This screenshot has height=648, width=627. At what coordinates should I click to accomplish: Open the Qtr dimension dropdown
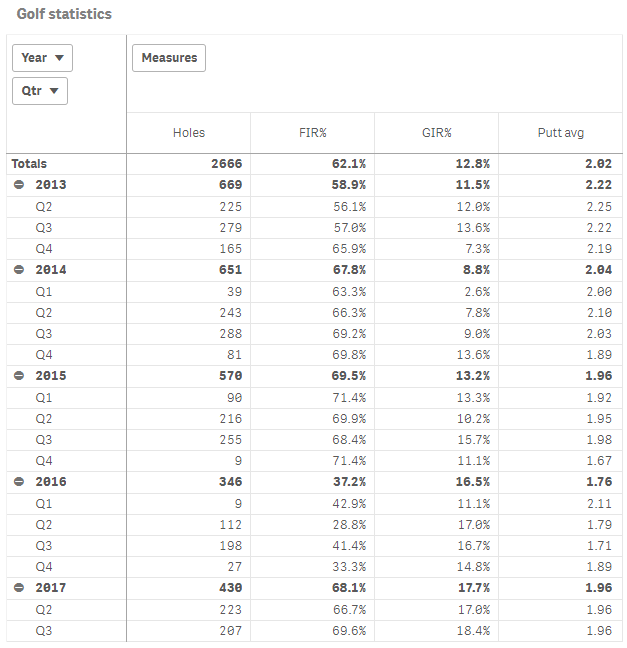click(40, 91)
